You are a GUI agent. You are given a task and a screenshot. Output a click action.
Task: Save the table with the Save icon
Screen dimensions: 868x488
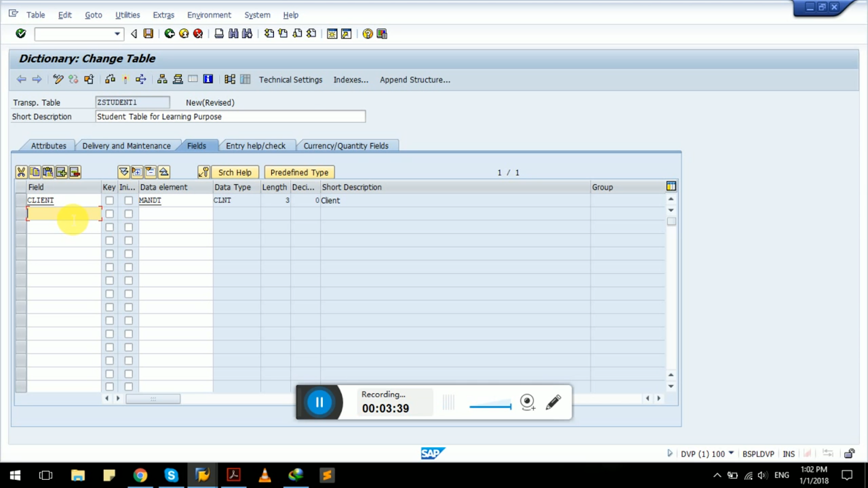tap(148, 34)
